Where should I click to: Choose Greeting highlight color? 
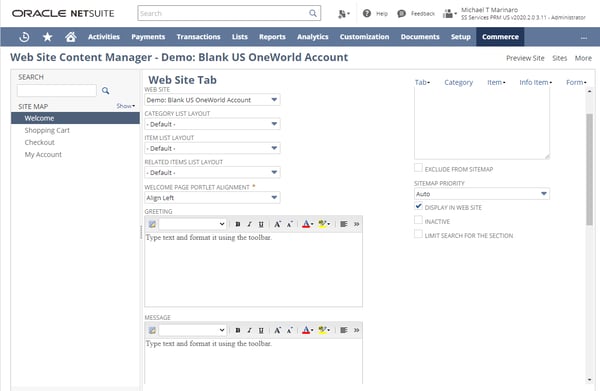[x=324, y=224]
